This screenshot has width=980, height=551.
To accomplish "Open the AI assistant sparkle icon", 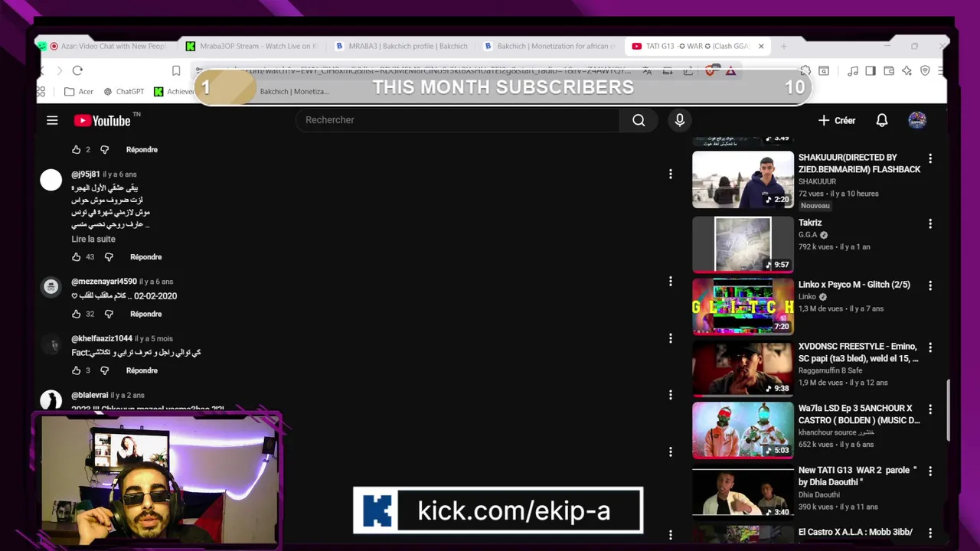I will tap(907, 70).
